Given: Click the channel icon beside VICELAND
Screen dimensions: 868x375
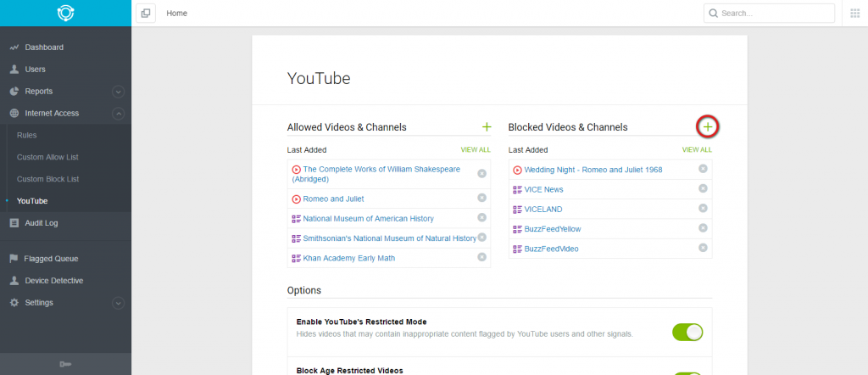Looking at the screenshot, I should click(518, 210).
